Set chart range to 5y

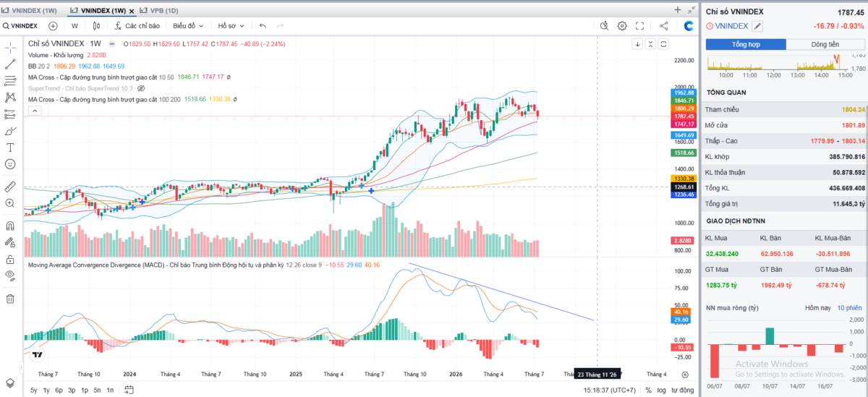(34, 390)
